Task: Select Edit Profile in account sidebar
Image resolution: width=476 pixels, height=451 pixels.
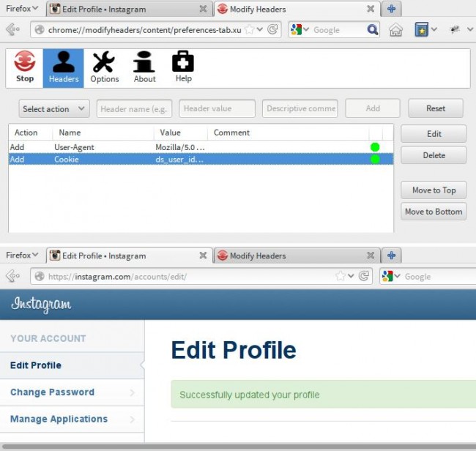Action: [72, 365]
